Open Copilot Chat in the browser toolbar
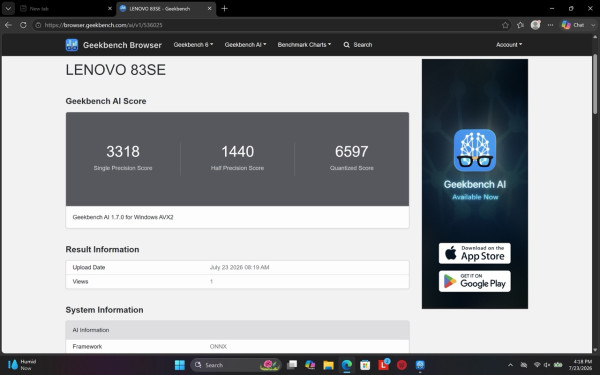Screen dimensions: 600x375 click(572, 25)
